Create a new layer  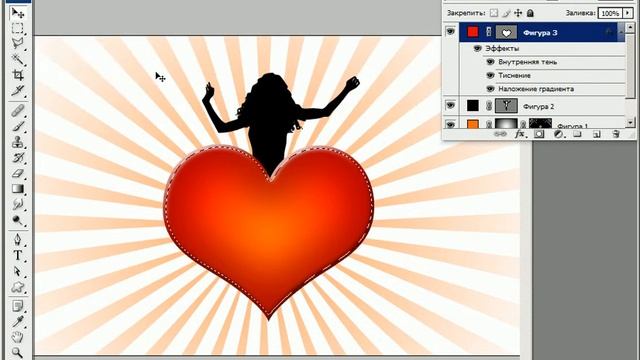(x=596, y=134)
